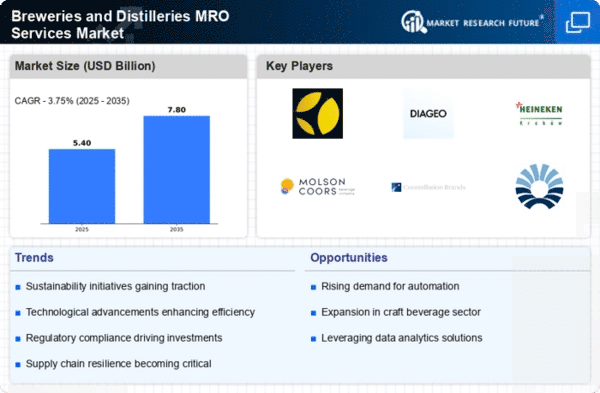Click the 'Opportunities' heading
The image size is (600, 393).
tap(349, 258)
